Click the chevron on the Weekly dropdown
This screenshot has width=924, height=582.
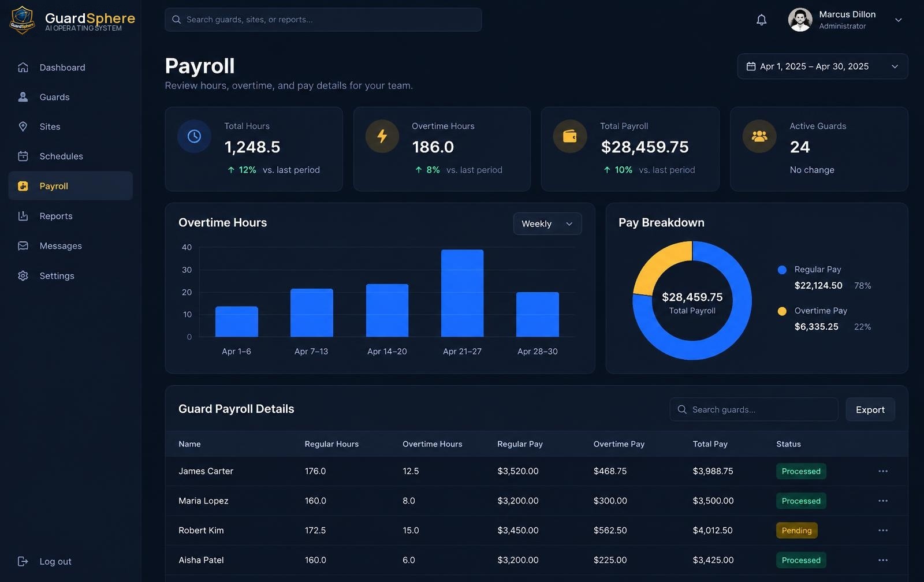(569, 224)
